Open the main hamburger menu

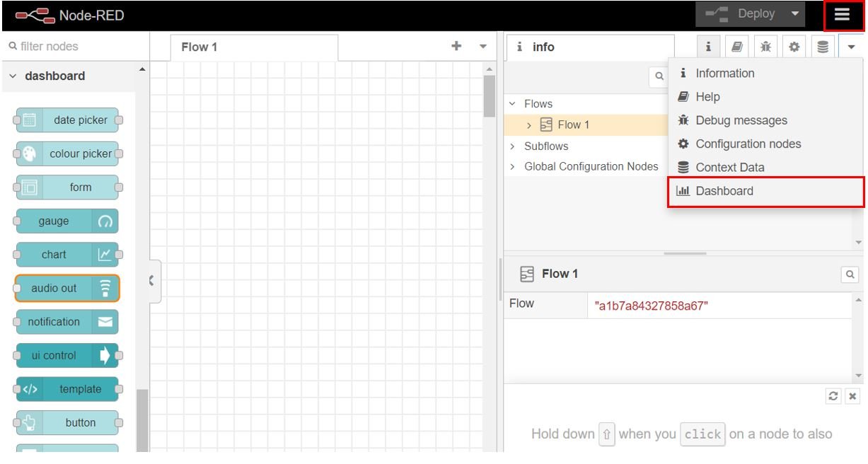click(x=842, y=14)
